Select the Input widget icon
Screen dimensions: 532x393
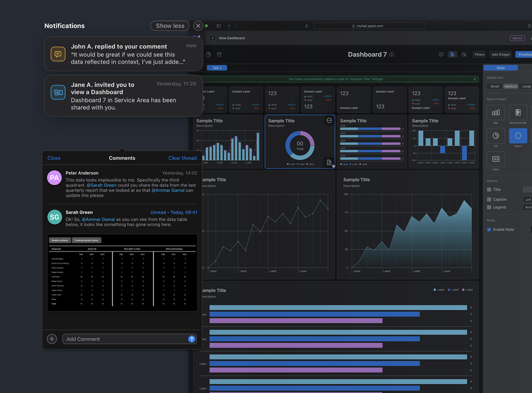(x=496, y=159)
